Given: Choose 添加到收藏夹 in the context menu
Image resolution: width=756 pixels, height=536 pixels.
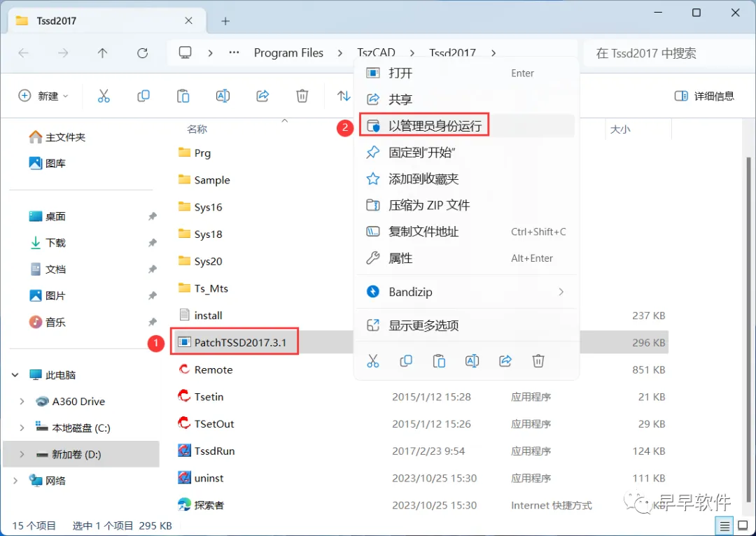Looking at the screenshot, I should point(467,179).
